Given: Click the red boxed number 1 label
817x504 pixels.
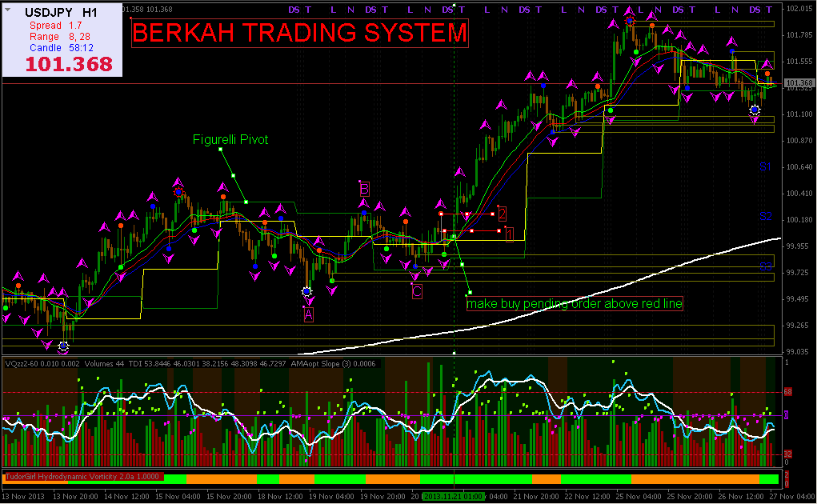Looking at the screenshot, I should [510, 234].
